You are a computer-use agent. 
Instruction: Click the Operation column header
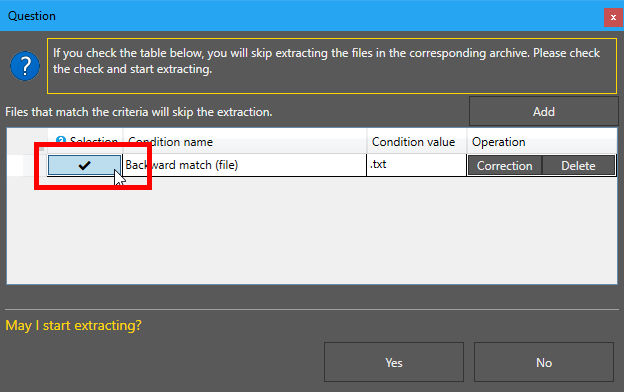(542, 142)
